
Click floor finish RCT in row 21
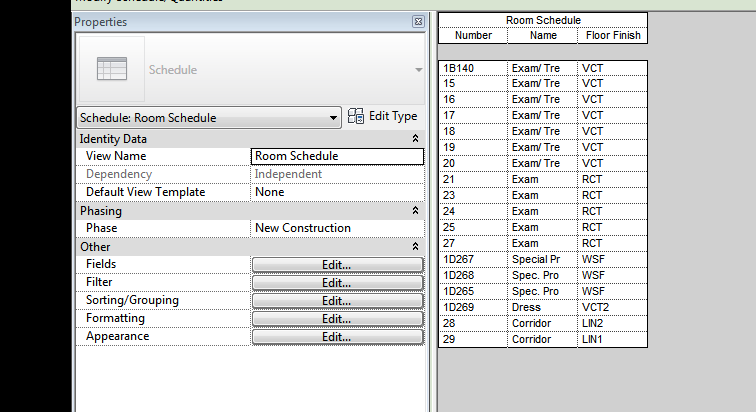tap(612, 179)
